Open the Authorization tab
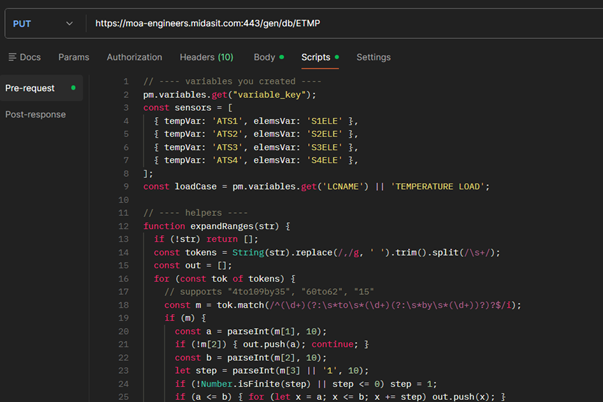Image resolution: width=603 pixels, height=402 pixels. pos(134,58)
